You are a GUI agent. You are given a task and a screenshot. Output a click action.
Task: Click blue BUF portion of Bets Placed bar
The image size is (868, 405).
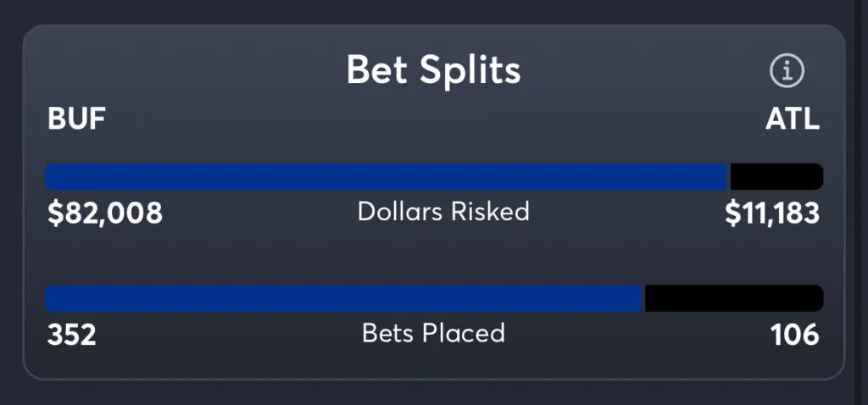(x=343, y=298)
